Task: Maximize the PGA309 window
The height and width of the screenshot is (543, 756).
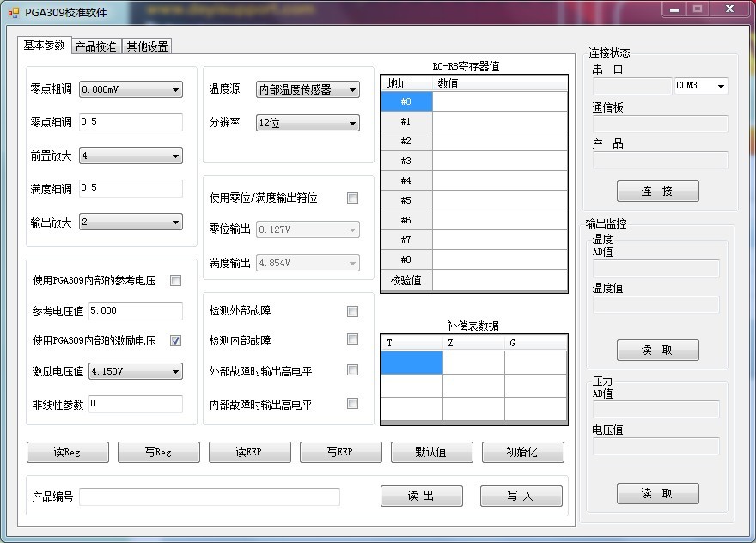Action: pos(698,9)
